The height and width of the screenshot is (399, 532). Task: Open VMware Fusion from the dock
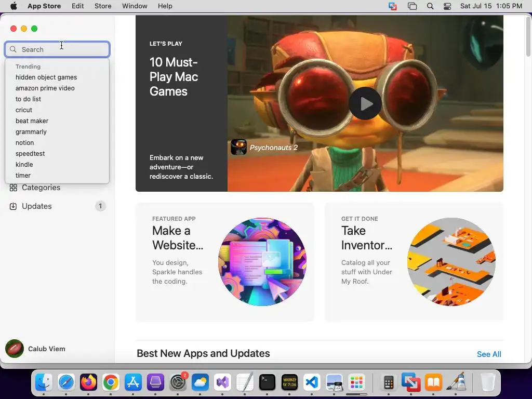point(411,382)
